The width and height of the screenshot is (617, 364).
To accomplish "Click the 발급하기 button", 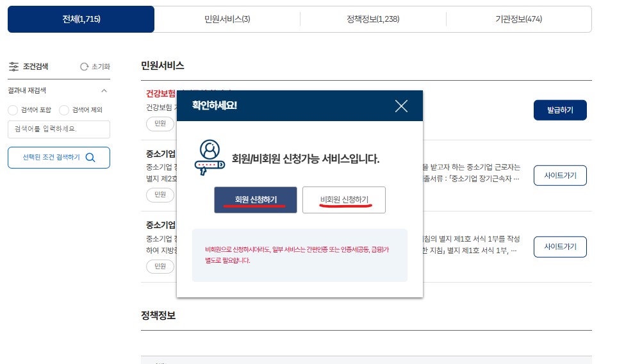I will [560, 110].
